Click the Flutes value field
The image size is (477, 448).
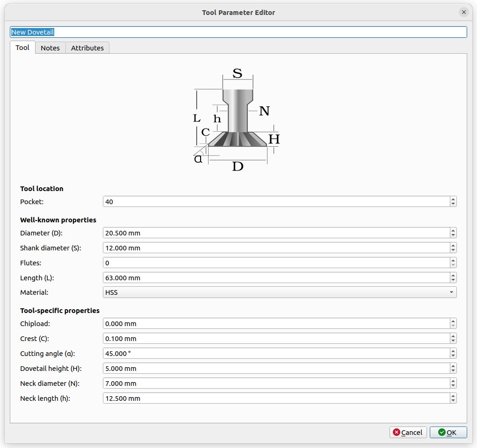click(276, 263)
